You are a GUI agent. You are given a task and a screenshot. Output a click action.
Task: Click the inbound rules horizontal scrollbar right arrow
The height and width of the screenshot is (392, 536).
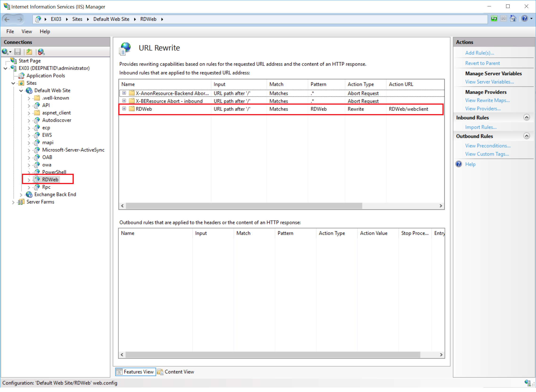[x=441, y=206]
